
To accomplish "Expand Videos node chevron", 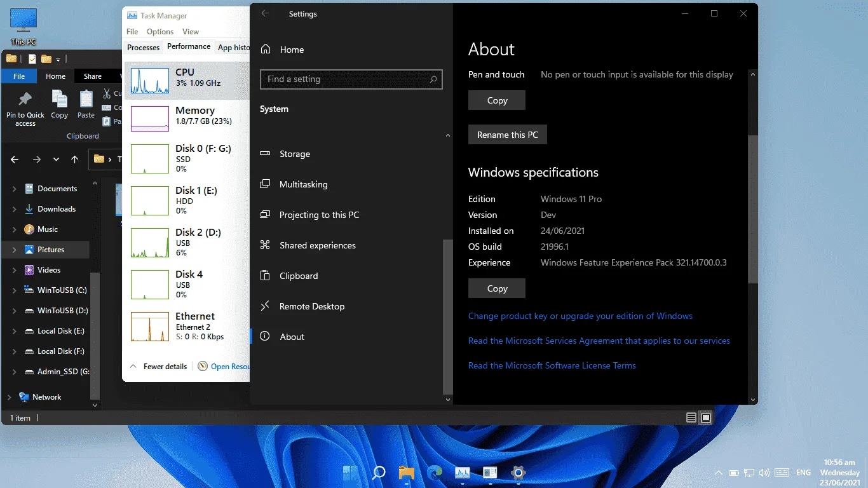I will pos(15,270).
